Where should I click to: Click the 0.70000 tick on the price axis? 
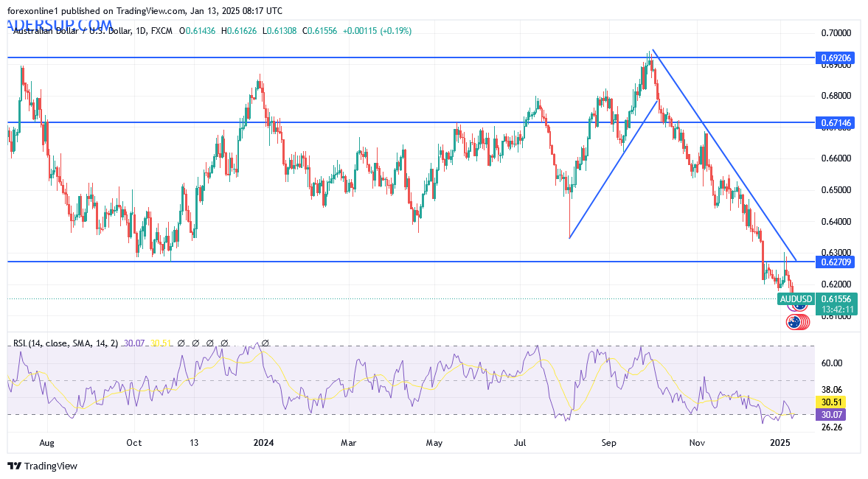point(836,33)
